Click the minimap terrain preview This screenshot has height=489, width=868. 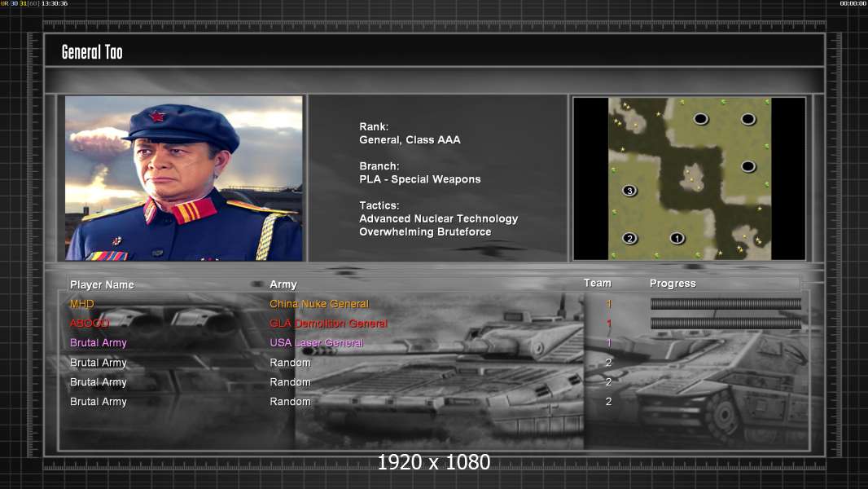pyautogui.click(x=689, y=178)
